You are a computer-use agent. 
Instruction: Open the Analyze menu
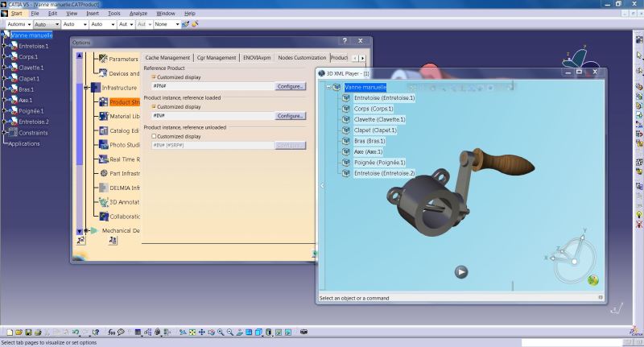tap(138, 13)
